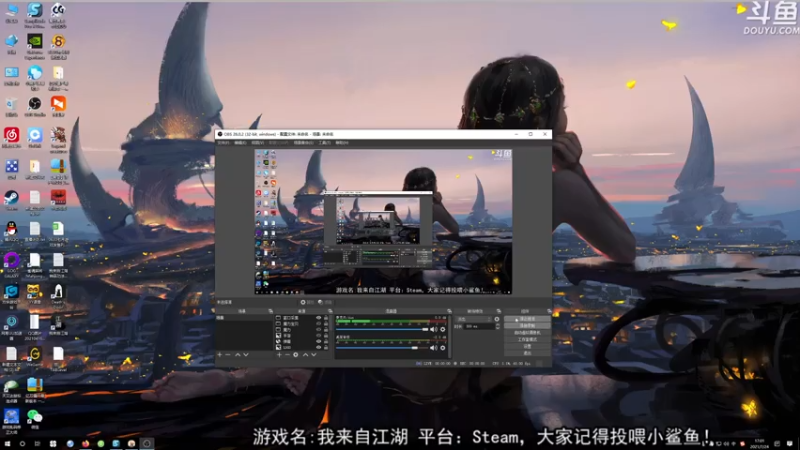Viewport: 800px width, 450px height.
Task: Open the 编辑(E) Edit menu
Action: point(240,143)
